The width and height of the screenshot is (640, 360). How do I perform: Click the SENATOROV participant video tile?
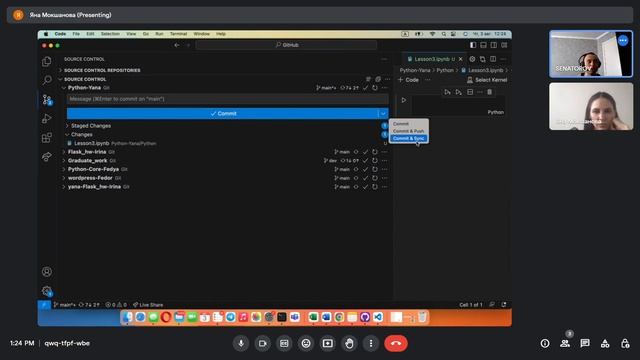point(591,53)
